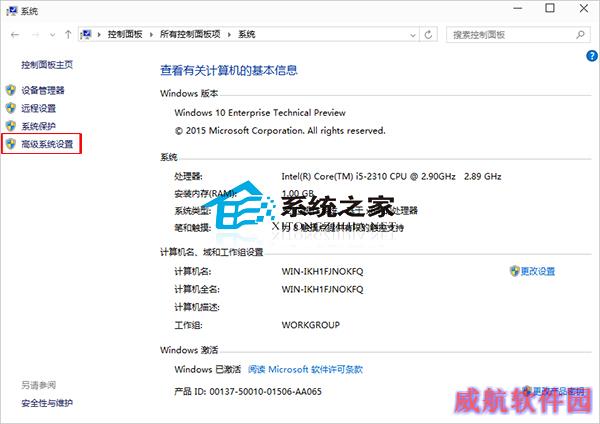Open Security and Maintenance (安全性与维护) link

47,403
